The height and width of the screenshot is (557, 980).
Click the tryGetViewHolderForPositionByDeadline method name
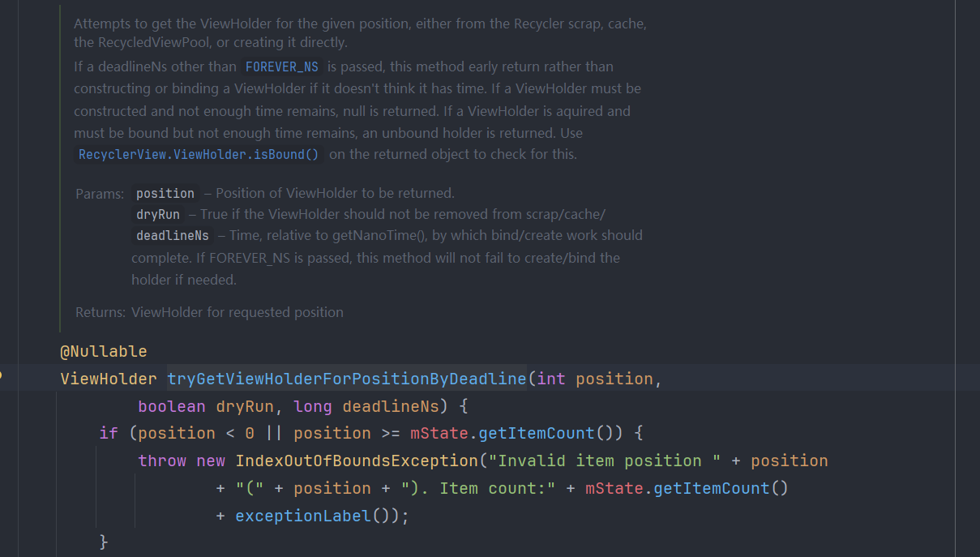346,379
